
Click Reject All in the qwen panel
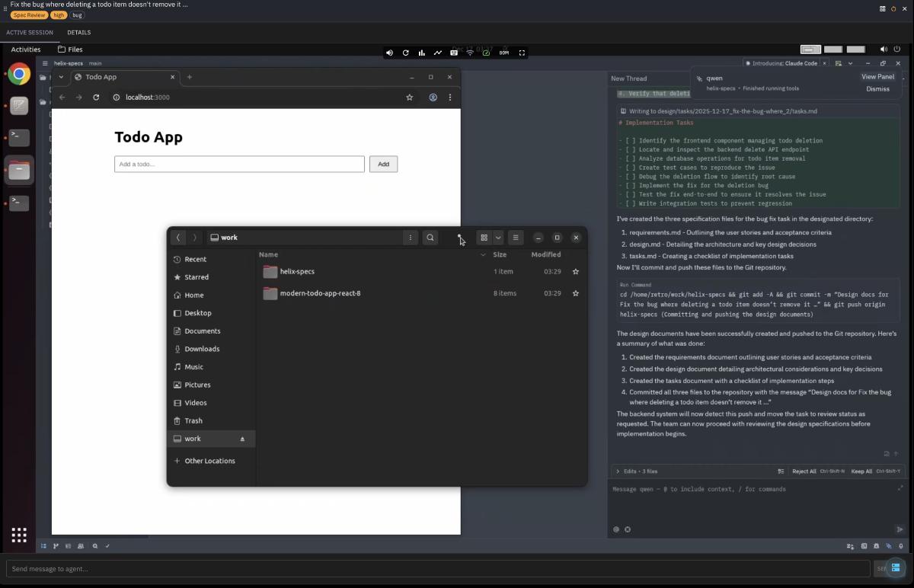tap(804, 471)
